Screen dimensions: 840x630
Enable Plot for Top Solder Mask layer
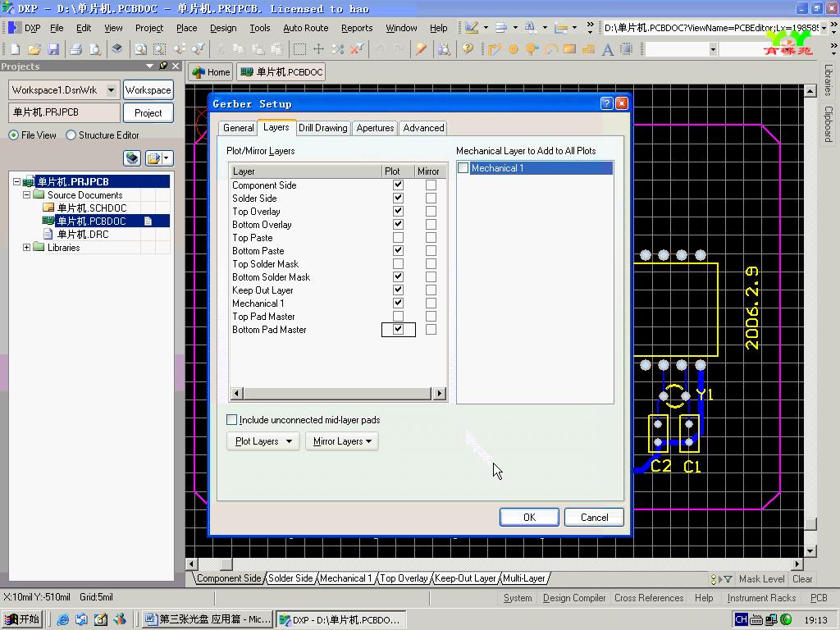tap(398, 263)
